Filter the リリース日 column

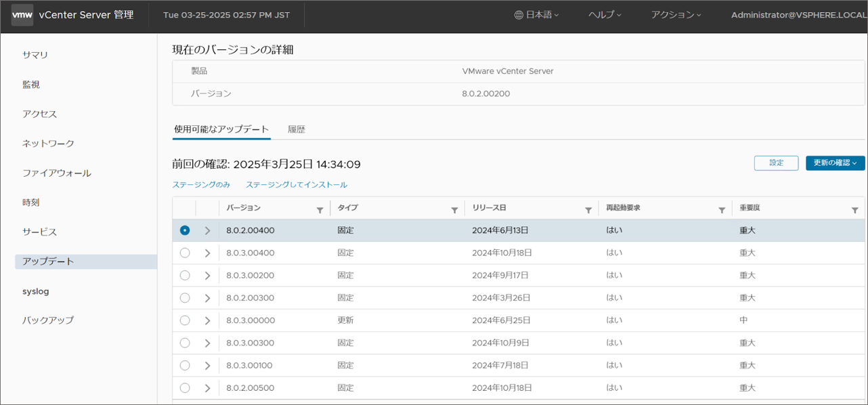588,211
